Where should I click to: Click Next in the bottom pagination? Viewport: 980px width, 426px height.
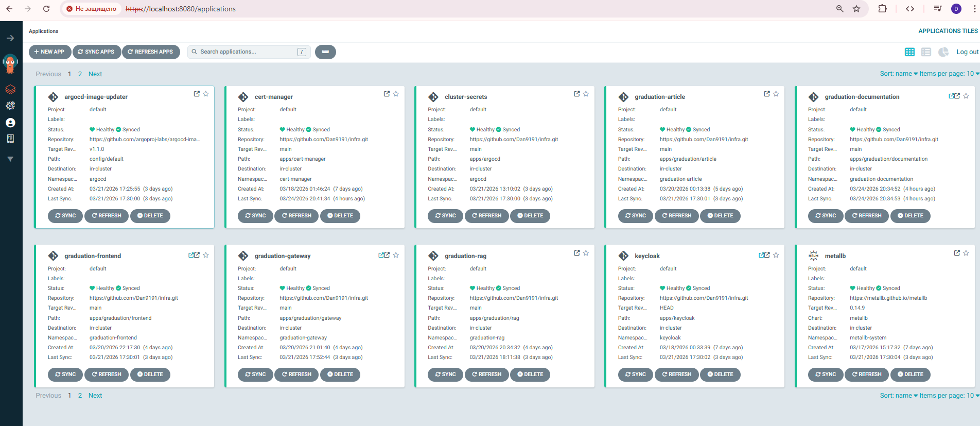(x=95, y=396)
